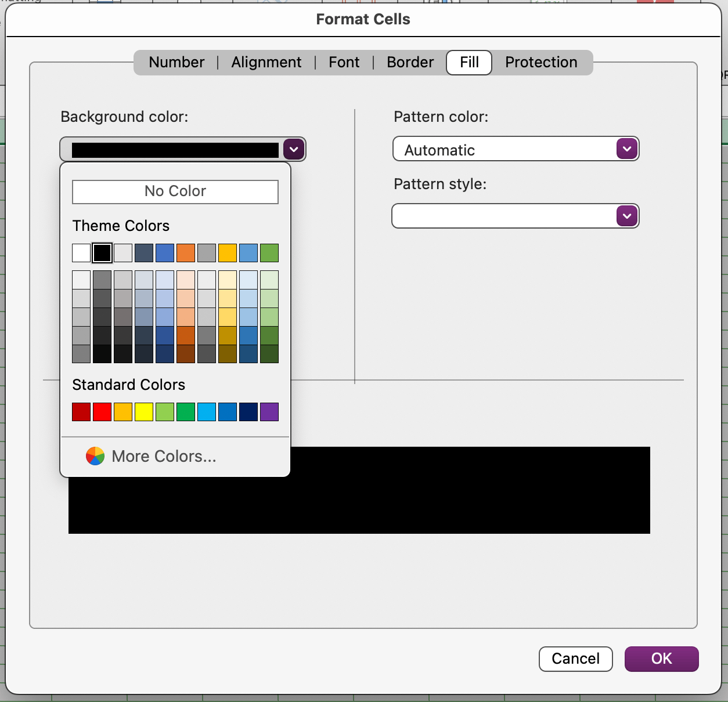The image size is (728, 702).
Task: Select the Fill tab
Action: (469, 62)
